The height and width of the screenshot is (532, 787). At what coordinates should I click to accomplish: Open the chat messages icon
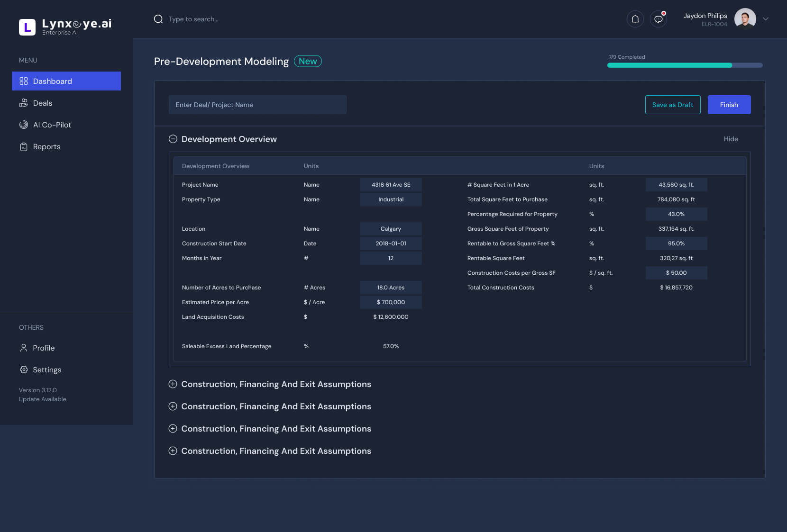(x=658, y=19)
